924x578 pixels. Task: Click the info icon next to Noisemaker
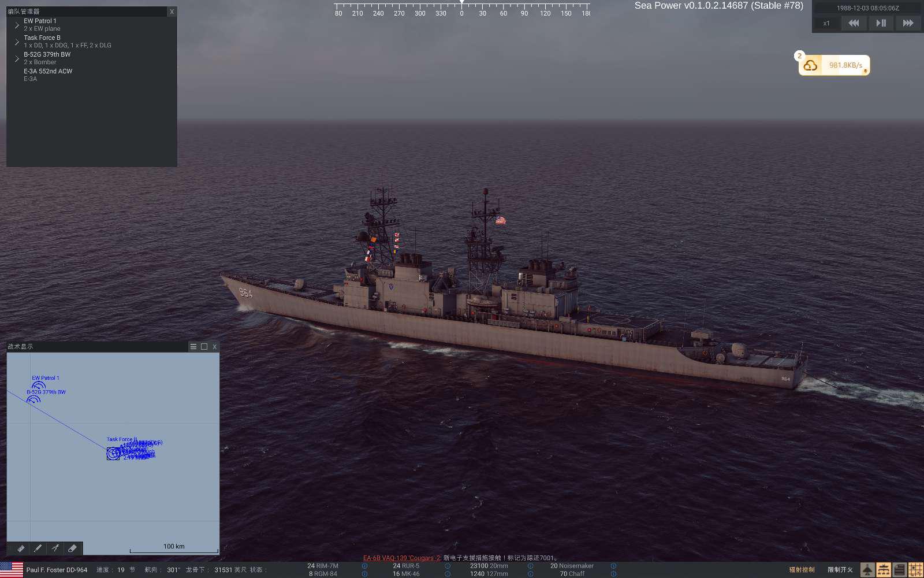coord(613,566)
